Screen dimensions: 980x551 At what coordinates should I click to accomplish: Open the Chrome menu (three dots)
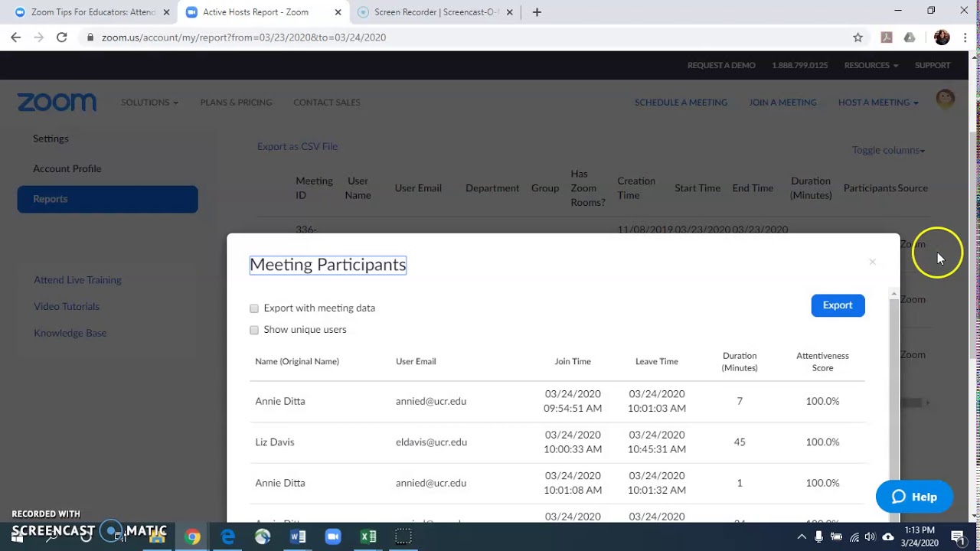pyautogui.click(x=964, y=37)
